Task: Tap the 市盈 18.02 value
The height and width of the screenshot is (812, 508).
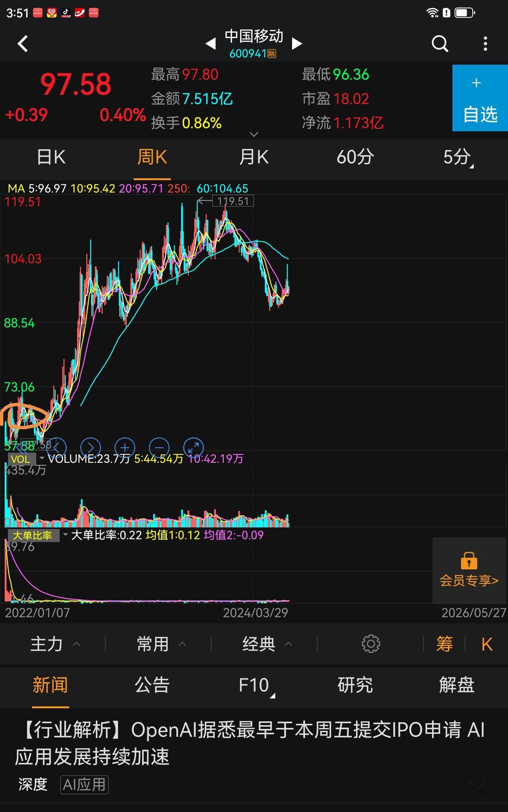Action: click(336, 99)
